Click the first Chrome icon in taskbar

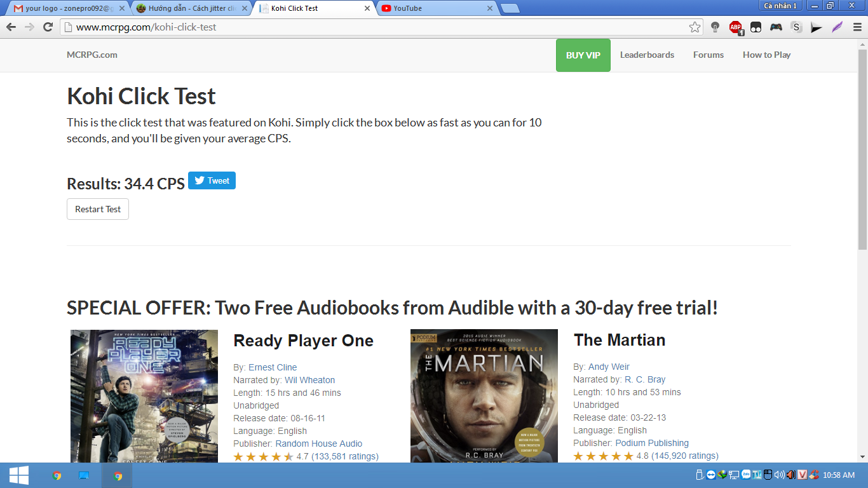click(x=57, y=475)
